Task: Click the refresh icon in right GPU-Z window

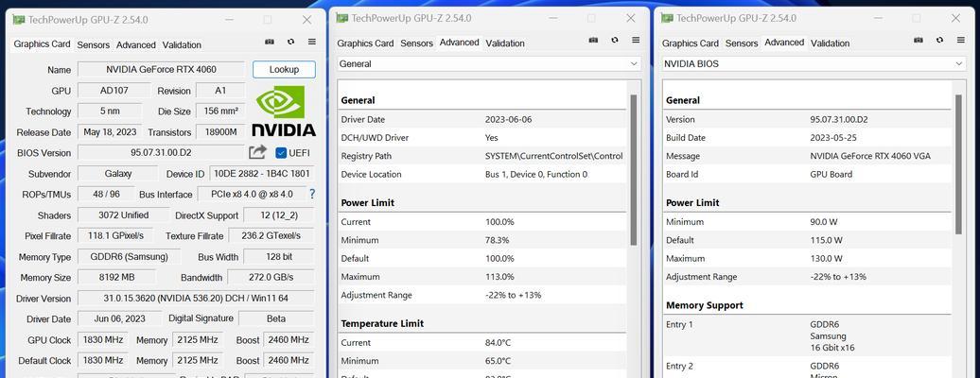Action: [939, 40]
